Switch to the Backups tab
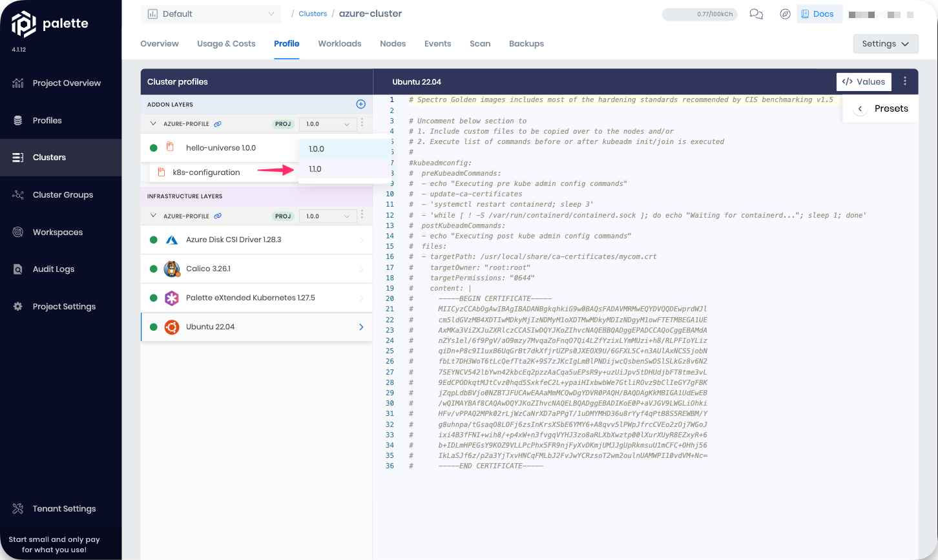Viewport: 938px width, 560px height. pyautogui.click(x=526, y=44)
